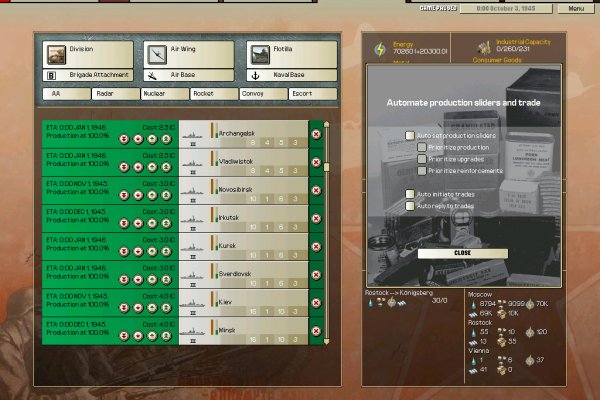This screenshot has width=600, height=400.
Task: Enable Auto initiate trades checkbox
Action: (410, 194)
